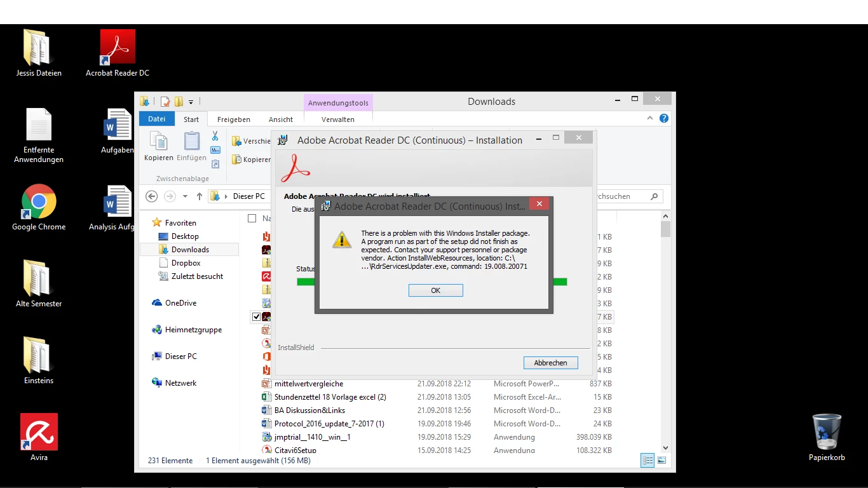Image resolution: width=868 pixels, height=488 pixels.
Task: Open Acrobat Reader DC desktop shortcut
Action: click(x=118, y=53)
